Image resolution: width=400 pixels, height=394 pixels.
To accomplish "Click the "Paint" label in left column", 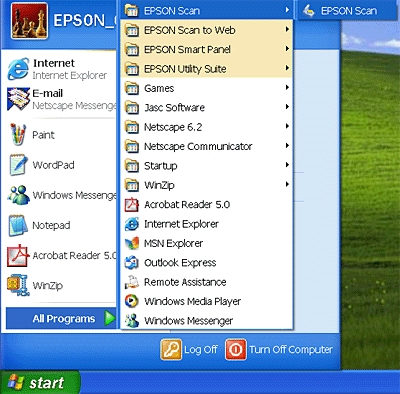I will click(43, 135).
